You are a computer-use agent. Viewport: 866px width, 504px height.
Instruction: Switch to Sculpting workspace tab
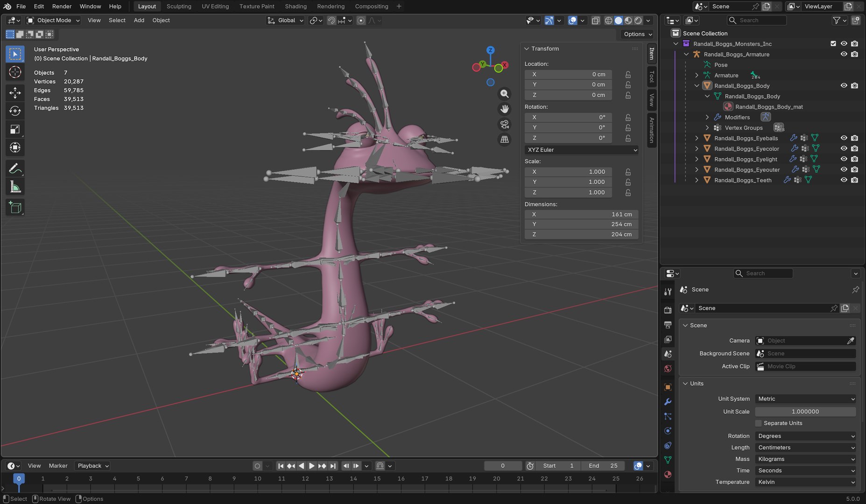(x=179, y=7)
